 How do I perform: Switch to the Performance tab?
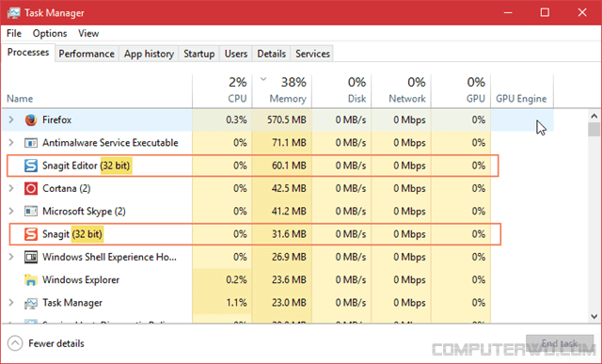click(x=87, y=54)
